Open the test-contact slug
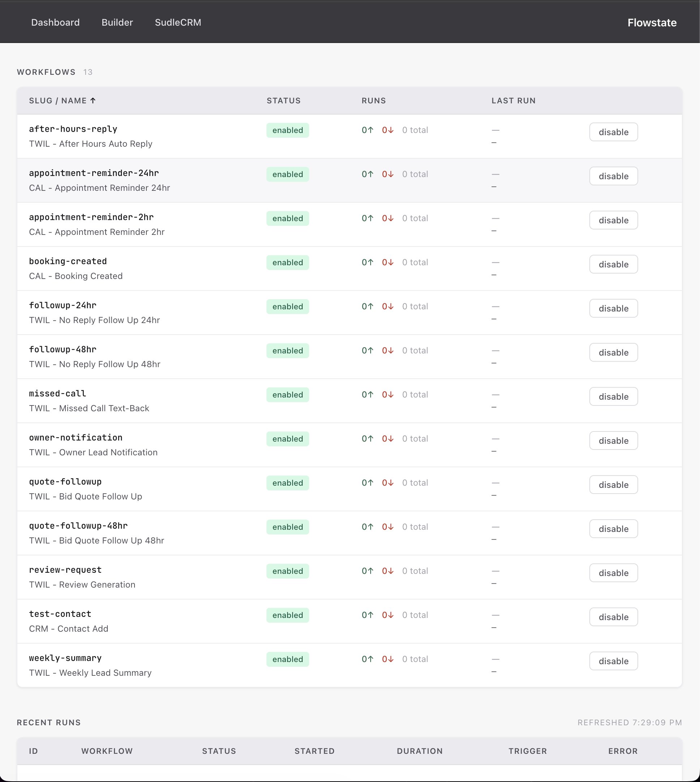This screenshot has width=700, height=782. pos(60,614)
